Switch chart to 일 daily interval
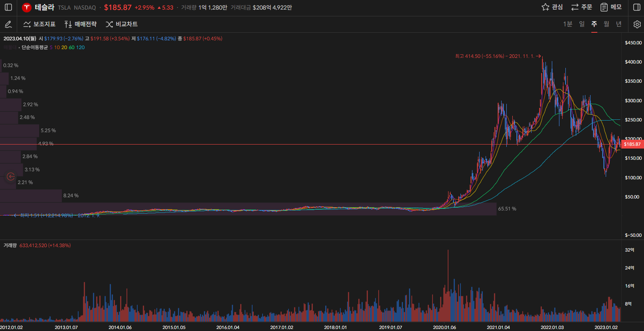The image size is (644, 331). [582, 24]
